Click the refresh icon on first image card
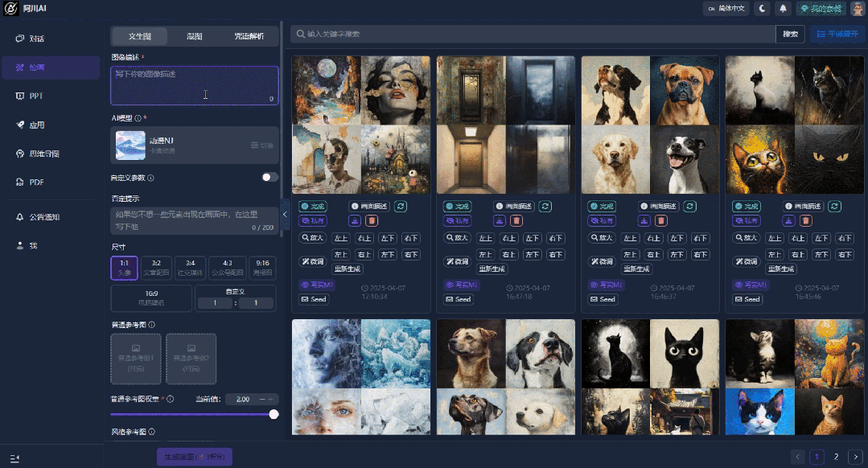The image size is (868, 468). [x=401, y=206]
